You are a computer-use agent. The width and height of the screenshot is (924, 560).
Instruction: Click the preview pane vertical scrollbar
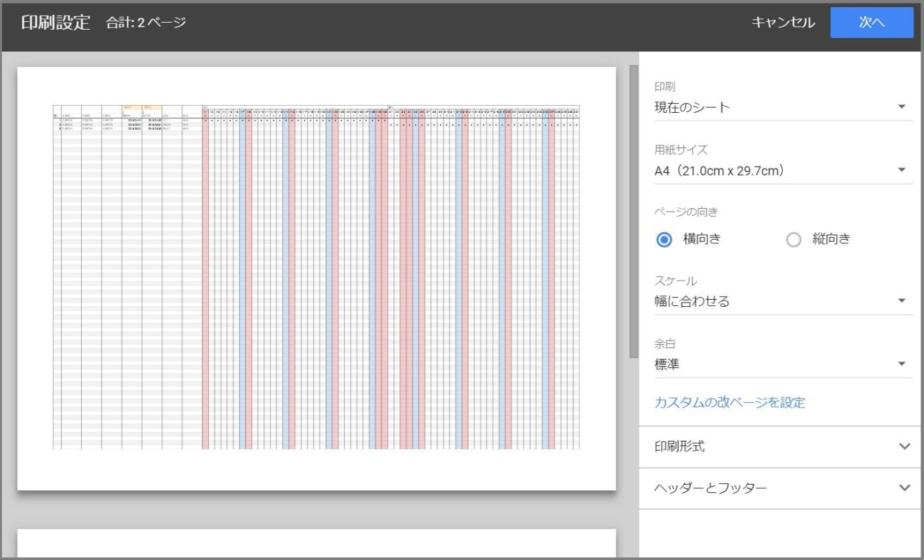tap(633, 211)
